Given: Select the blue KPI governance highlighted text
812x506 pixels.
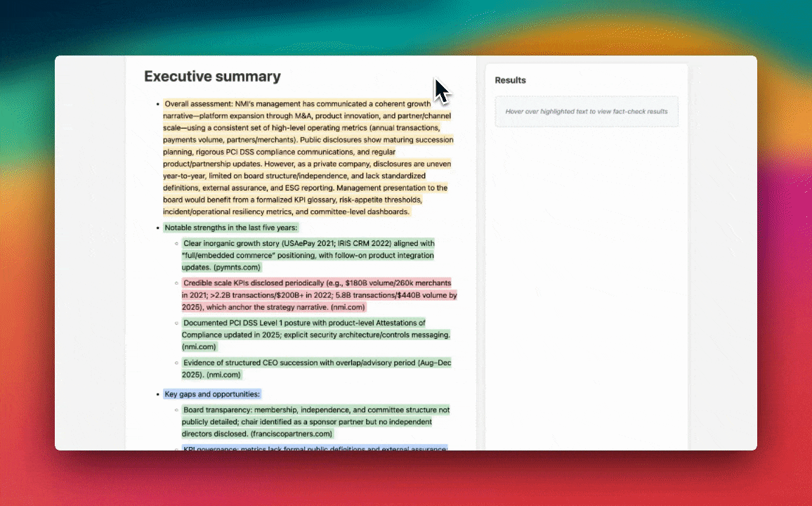Looking at the screenshot, I should (x=313, y=448).
